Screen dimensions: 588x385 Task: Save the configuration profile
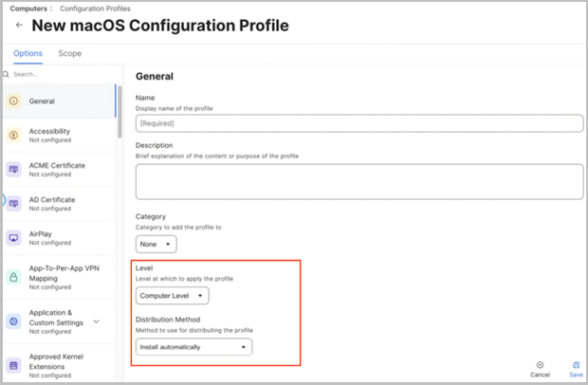pos(576,370)
